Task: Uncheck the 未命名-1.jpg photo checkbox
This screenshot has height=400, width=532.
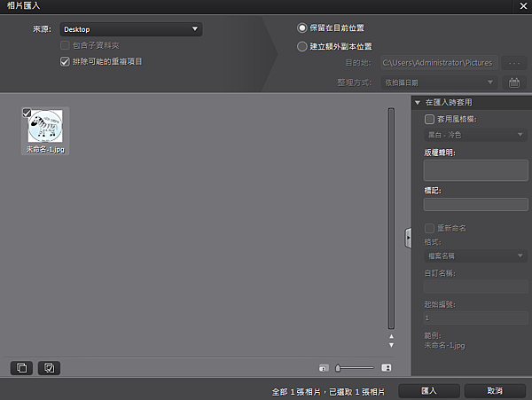Action: (27, 113)
